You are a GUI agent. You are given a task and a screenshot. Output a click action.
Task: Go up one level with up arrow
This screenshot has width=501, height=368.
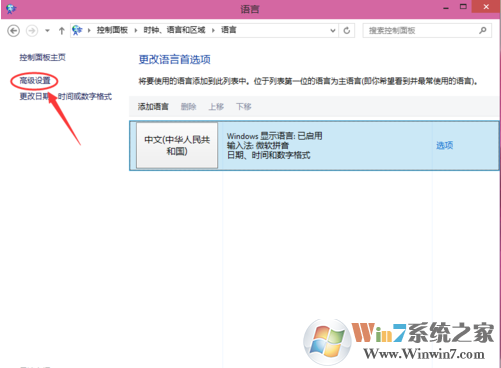[62, 31]
